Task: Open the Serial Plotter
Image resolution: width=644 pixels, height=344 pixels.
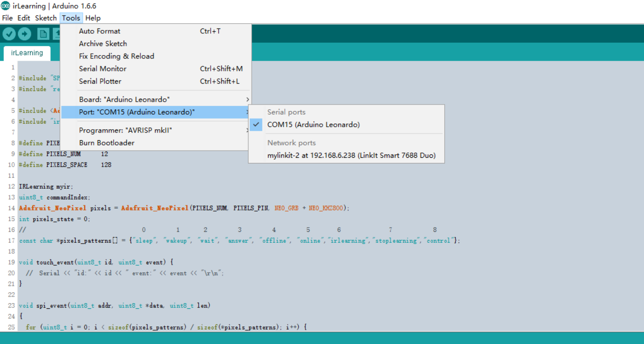Action: pyautogui.click(x=156, y=81)
